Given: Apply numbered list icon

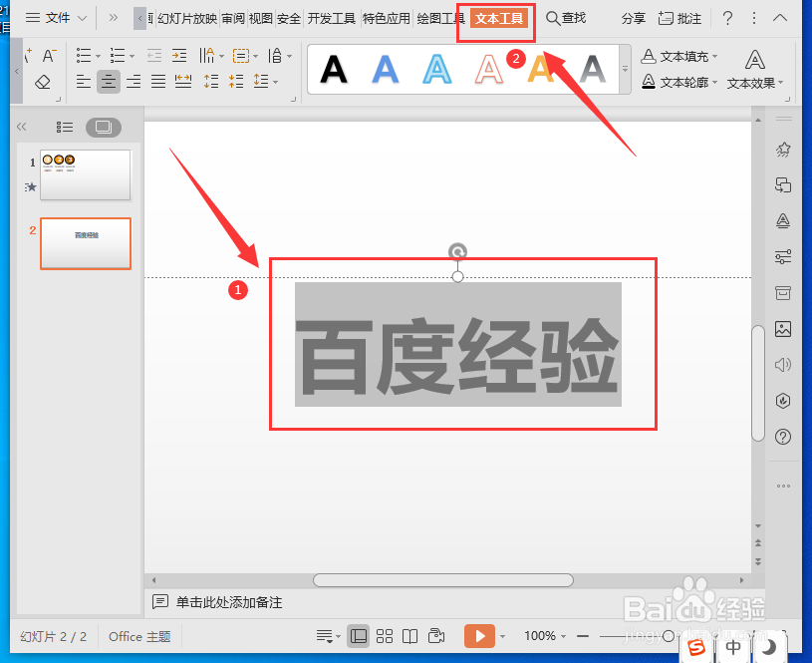Looking at the screenshot, I should click(x=117, y=55).
